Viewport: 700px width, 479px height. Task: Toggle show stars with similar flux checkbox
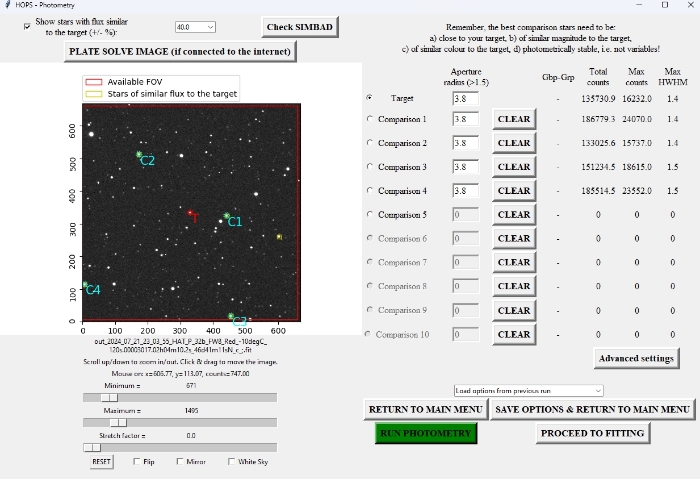pyautogui.click(x=27, y=26)
